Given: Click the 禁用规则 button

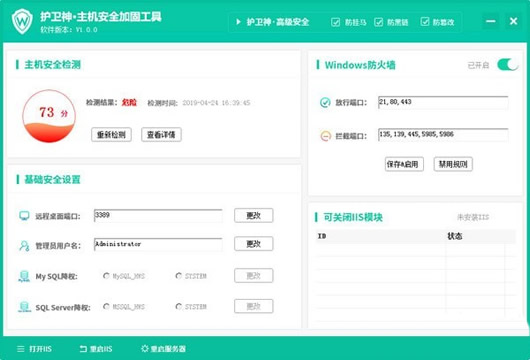Looking at the screenshot, I should 453,164.
